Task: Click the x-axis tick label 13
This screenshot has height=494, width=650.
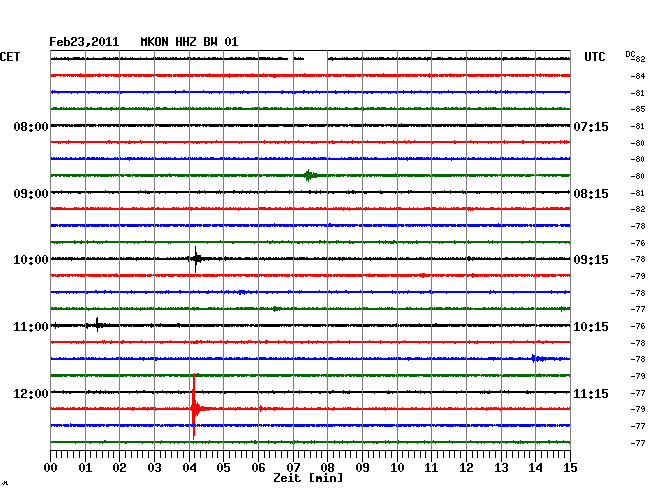Action: (501, 467)
